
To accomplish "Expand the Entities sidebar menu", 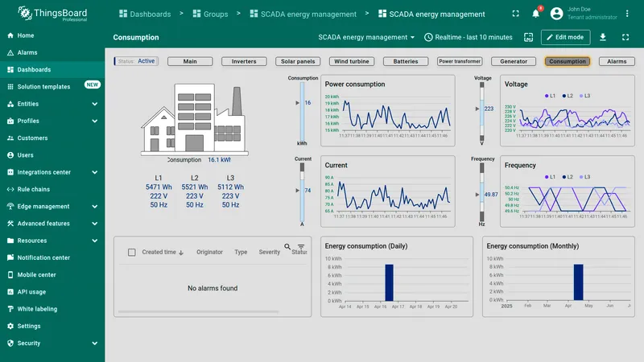I will [94, 105].
